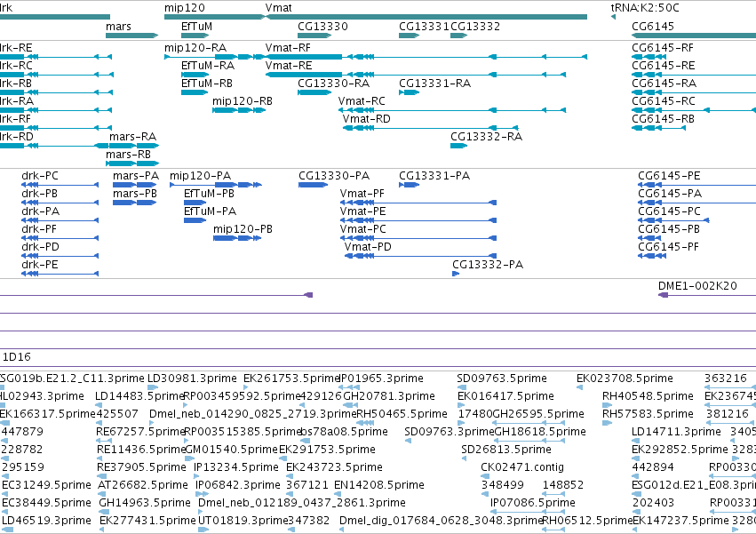Select protein Vmat-PF
This screenshot has height=534, width=756.
(418, 203)
